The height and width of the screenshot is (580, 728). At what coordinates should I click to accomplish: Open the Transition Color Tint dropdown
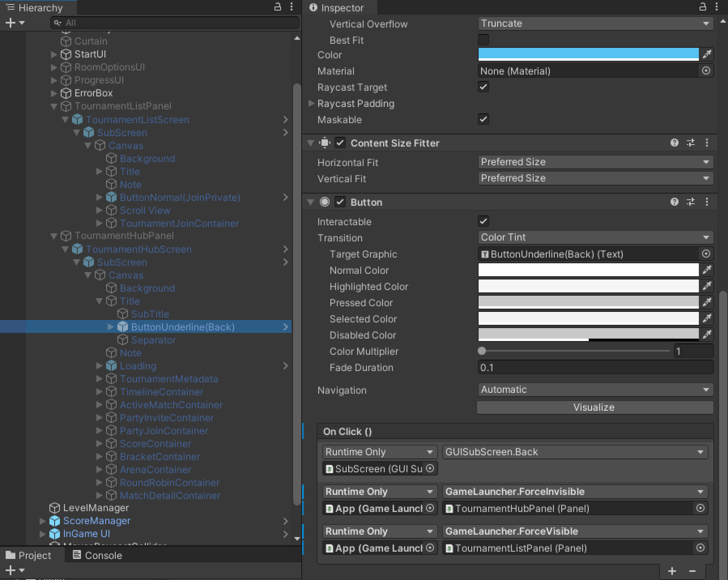[x=595, y=237]
